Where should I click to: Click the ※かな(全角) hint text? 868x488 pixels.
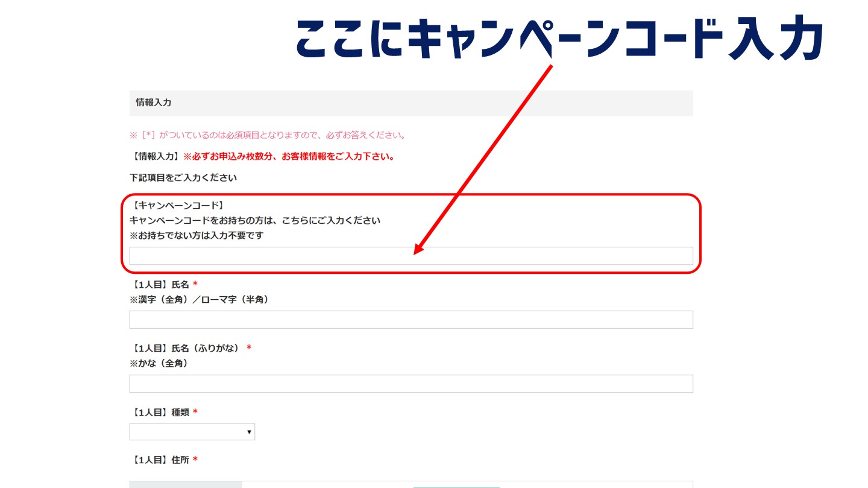pos(159,364)
